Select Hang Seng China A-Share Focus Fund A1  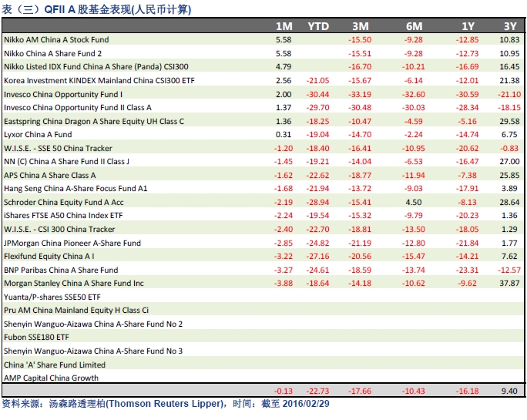(76, 188)
